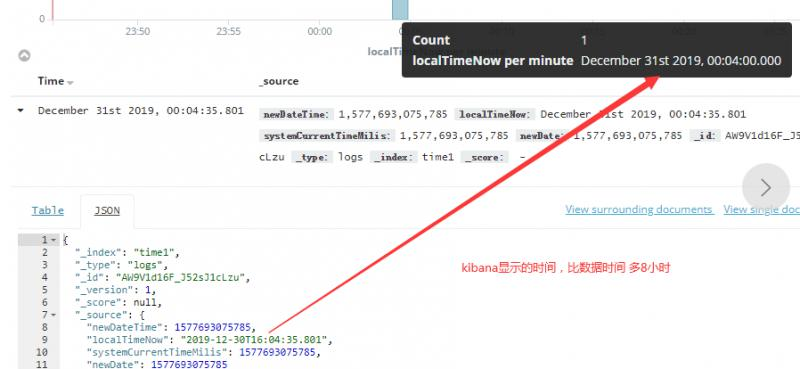This screenshot has height=369, width=800.
Task: Click JSON line 11 "newDate" value
Action: coord(189,364)
